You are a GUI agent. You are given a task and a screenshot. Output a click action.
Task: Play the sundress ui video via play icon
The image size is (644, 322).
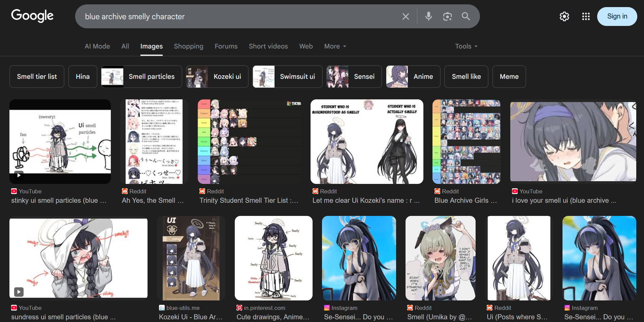pyautogui.click(x=19, y=292)
